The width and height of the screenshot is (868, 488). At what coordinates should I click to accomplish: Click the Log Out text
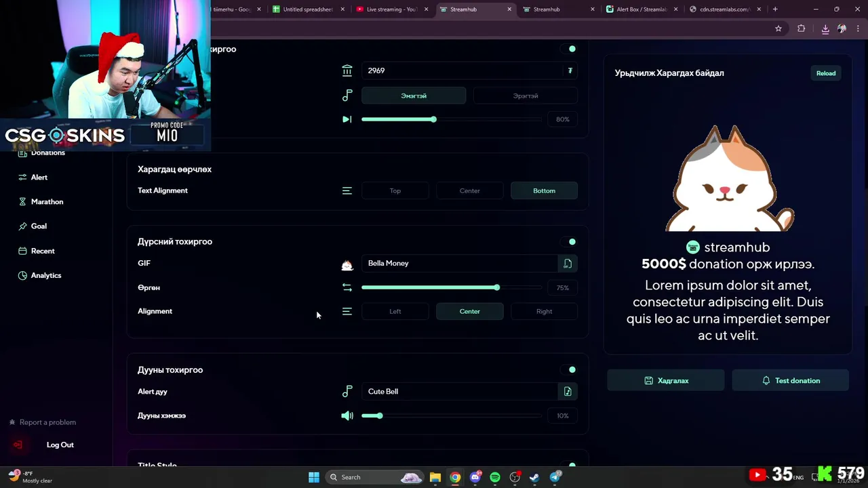coord(60,445)
